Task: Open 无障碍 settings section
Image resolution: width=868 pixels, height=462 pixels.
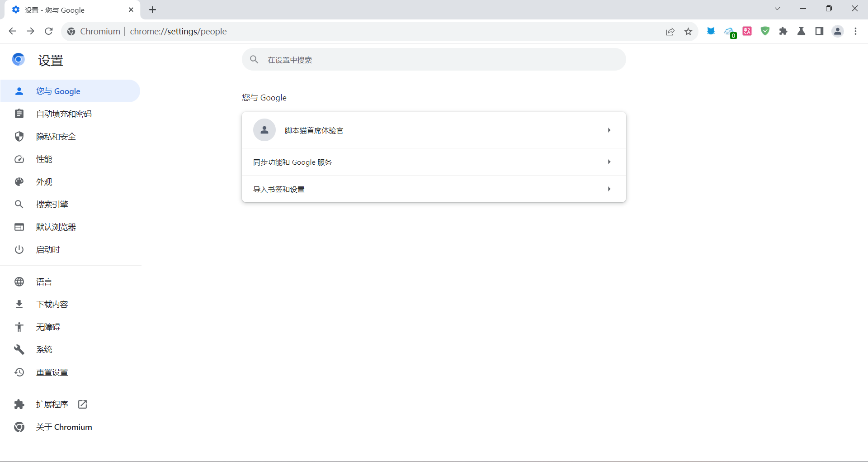Action: (x=70, y=327)
